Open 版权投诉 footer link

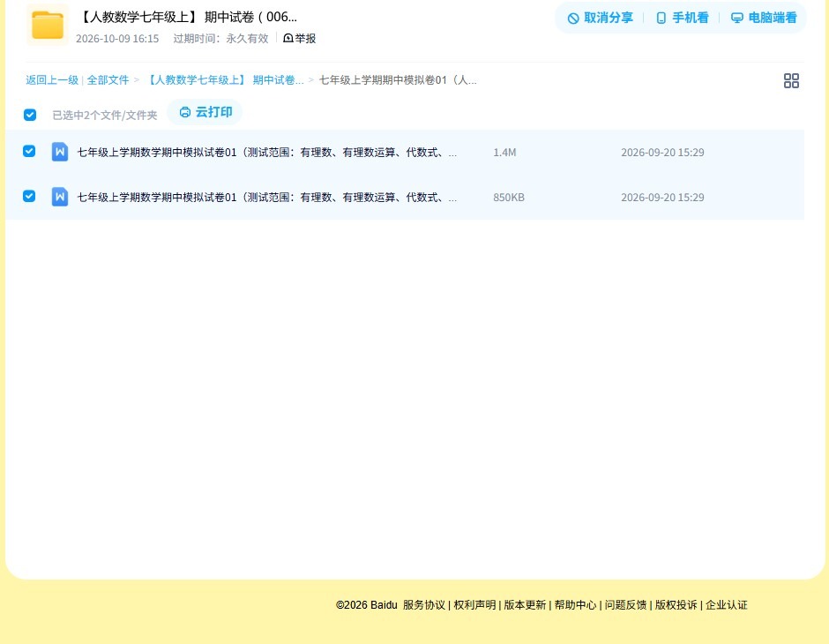[676, 605]
